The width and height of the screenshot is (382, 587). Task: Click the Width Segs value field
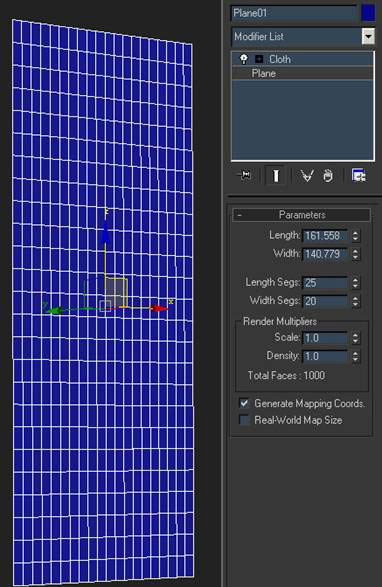coord(325,301)
